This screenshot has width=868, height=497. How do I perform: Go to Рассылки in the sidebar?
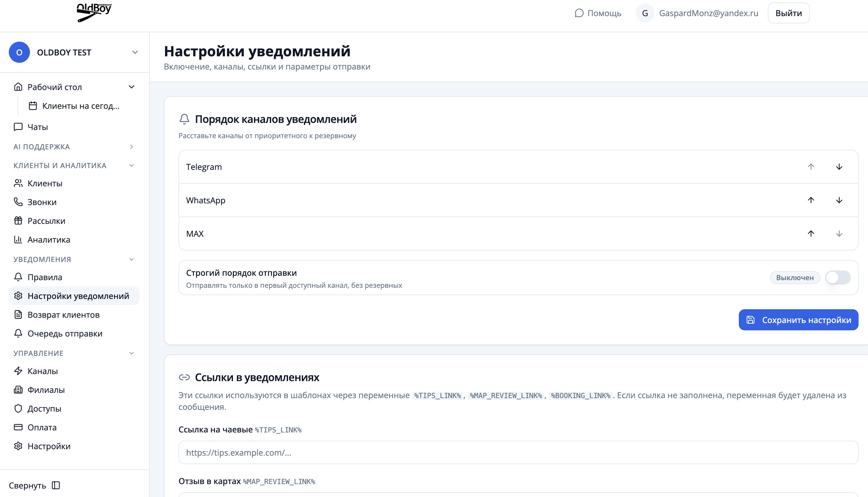(46, 221)
